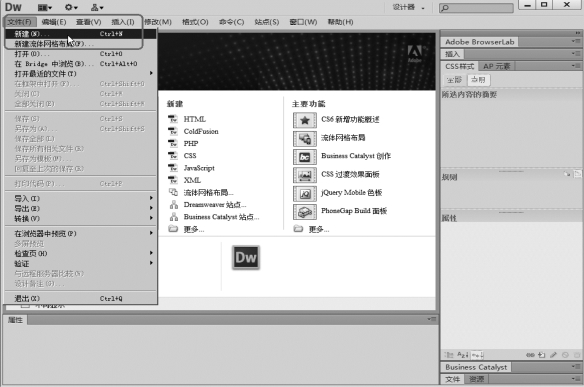Click the jQuery Mobile 色板 icon
This screenshot has height=387, width=584.
[305, 193]
